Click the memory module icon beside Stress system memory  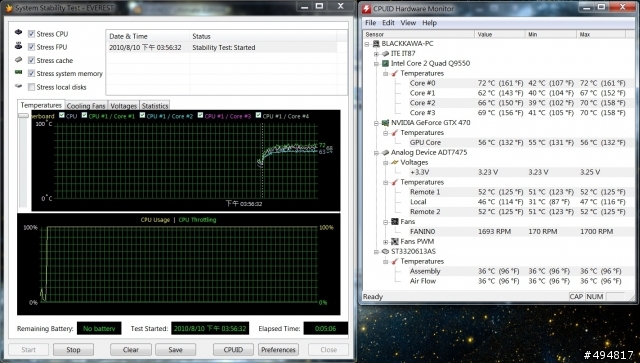pos(18,72)
